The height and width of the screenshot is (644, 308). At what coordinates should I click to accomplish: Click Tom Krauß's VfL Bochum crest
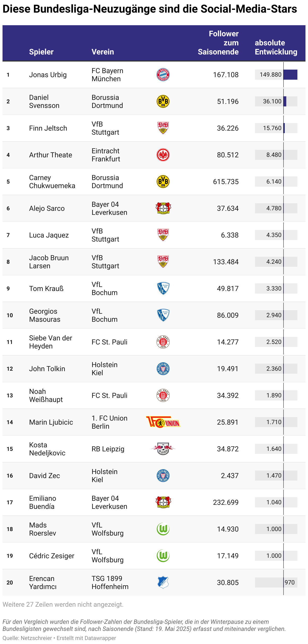pos(163,289)
